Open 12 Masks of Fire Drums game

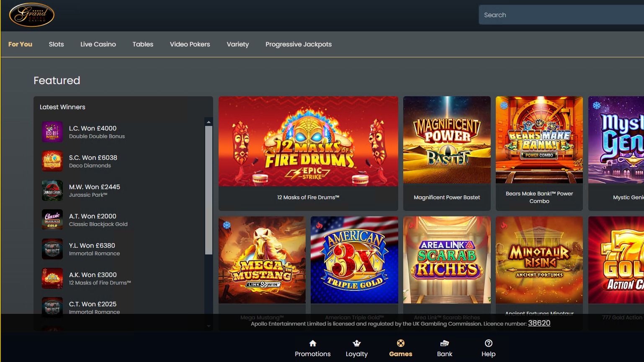coord(308,141)
